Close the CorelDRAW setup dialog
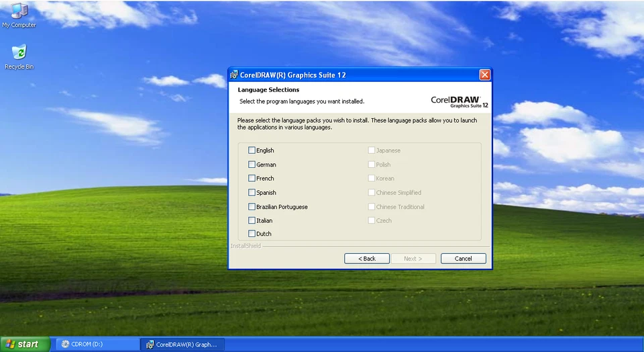 pos(484,75)
